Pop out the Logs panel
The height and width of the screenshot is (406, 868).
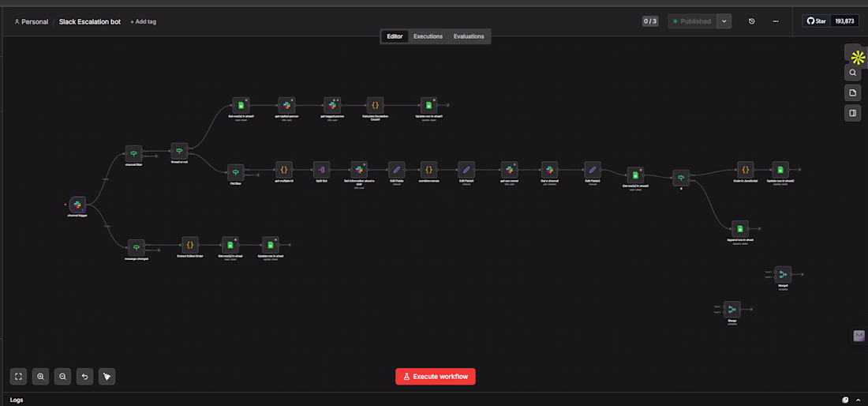pos(845,400)
